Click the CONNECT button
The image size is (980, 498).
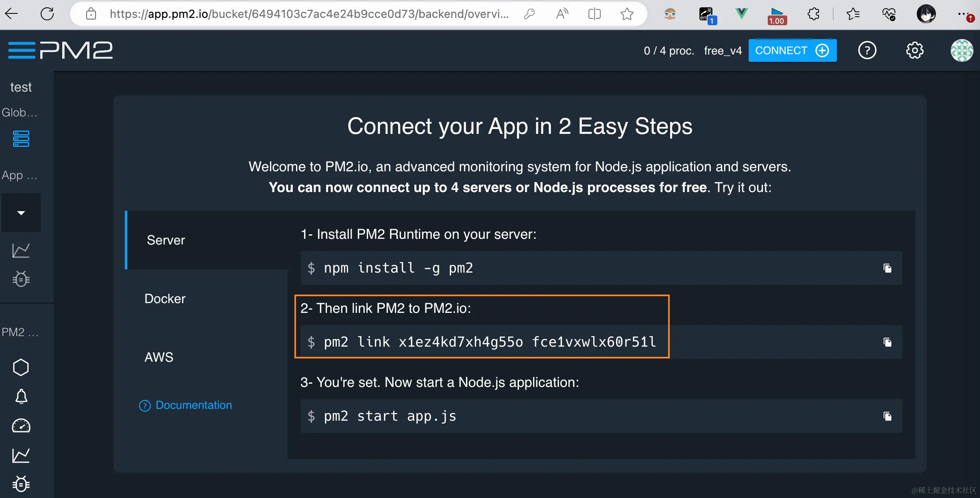(792, 50)
